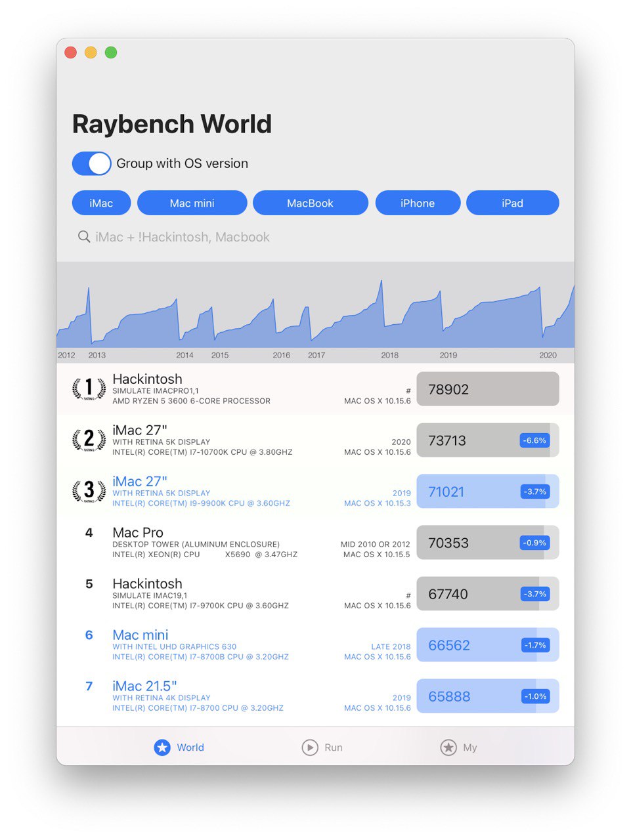
Task: Click the I7-9700K CPU text
Action: click(x=200, y=606)
